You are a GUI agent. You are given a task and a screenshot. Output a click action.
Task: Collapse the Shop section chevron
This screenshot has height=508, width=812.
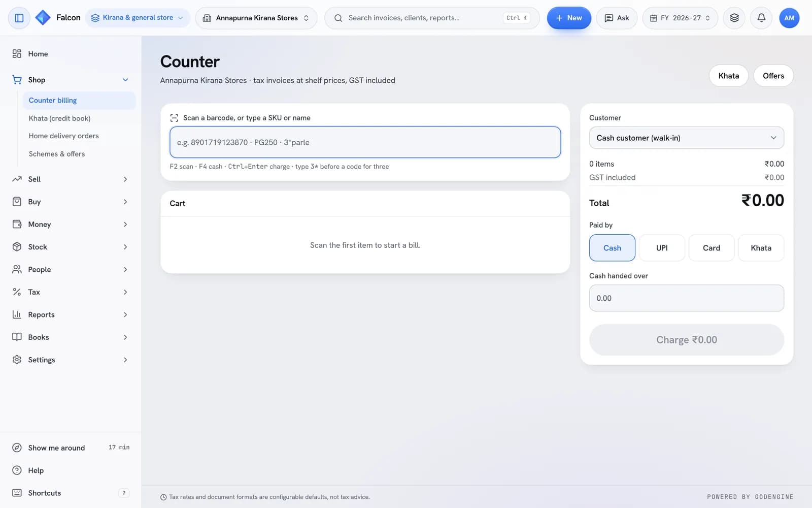pyautogui.click(x=125, y=80)
